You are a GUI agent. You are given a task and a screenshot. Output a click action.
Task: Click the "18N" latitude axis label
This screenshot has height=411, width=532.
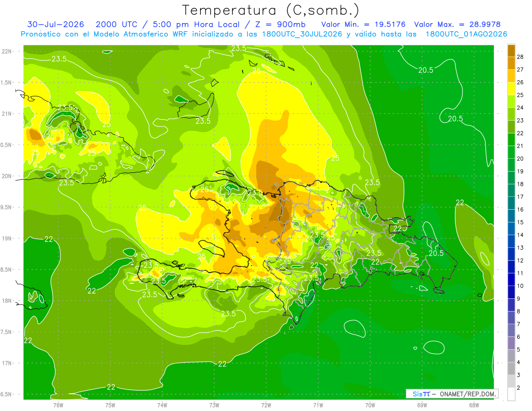(x=7, y=301)
